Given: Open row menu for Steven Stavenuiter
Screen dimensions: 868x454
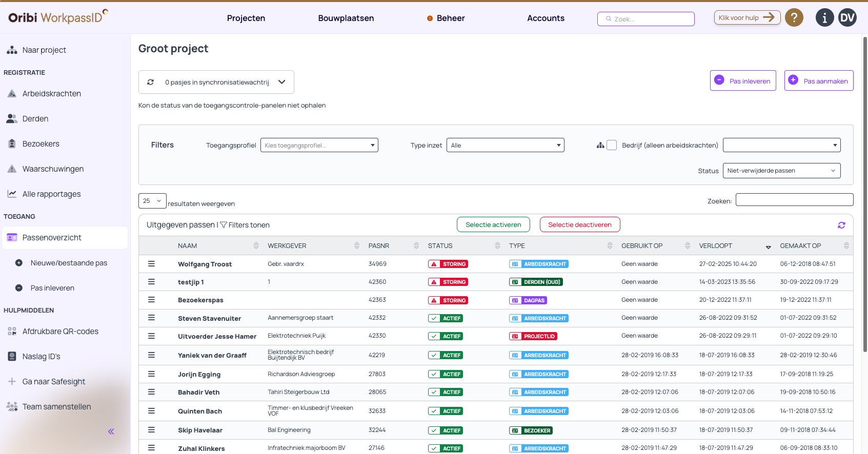Looking at the screenshot, I should coord(151,318).
